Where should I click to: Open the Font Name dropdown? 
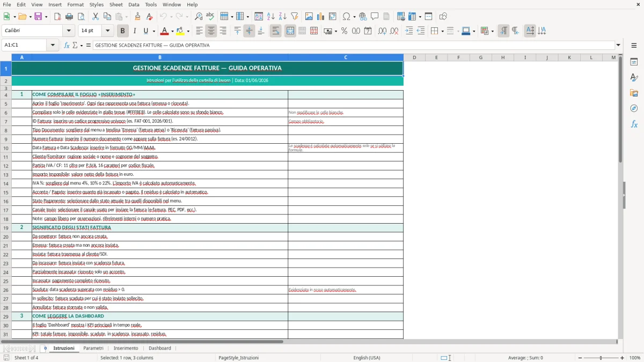click(68, 31)
